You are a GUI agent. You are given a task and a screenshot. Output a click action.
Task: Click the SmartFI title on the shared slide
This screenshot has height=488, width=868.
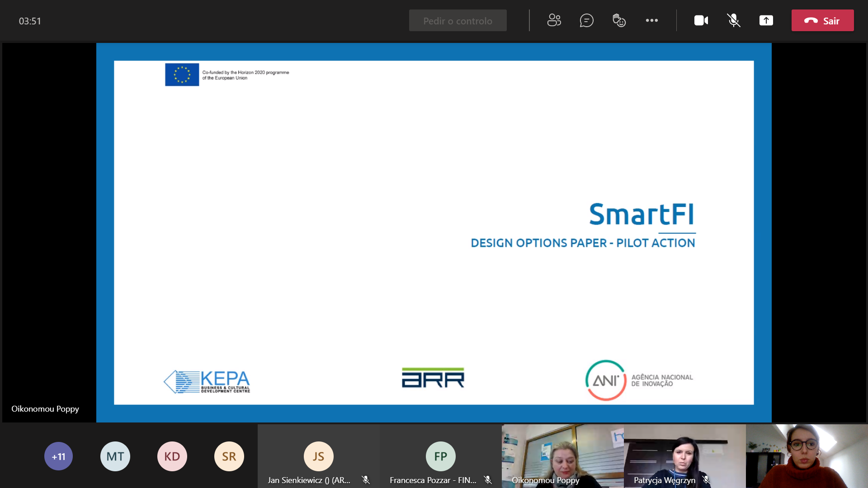pyautogui.click(x=642, y=214)
